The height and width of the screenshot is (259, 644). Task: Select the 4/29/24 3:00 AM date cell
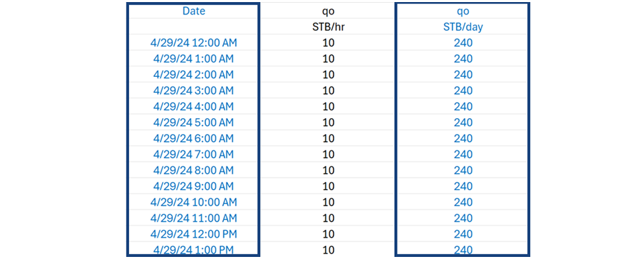click(194, 91)
